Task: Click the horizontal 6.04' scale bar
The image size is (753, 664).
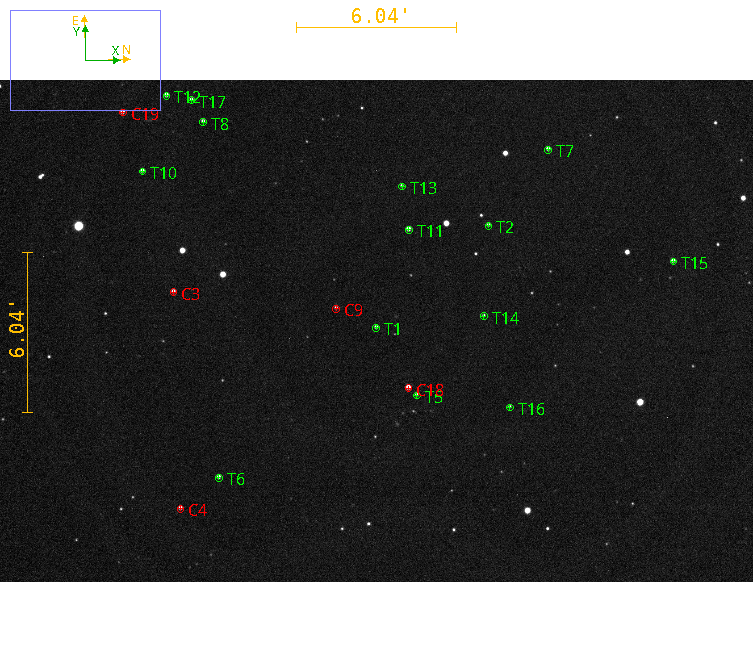Action: [376, 27]
